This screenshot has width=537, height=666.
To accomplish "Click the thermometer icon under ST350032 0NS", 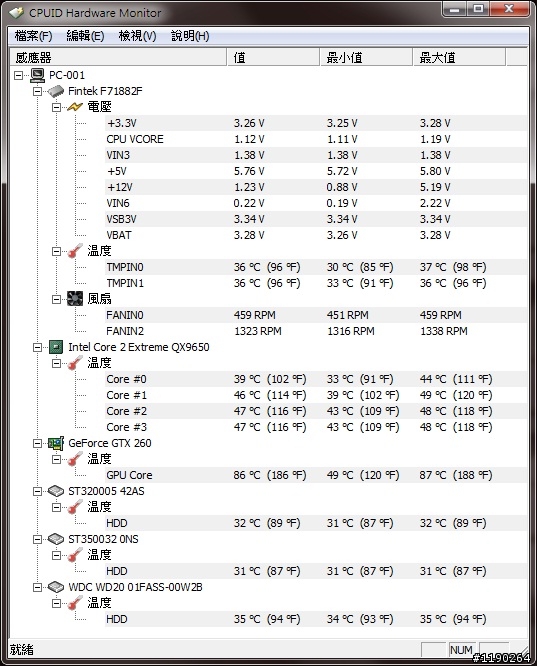I will point(75,555).
